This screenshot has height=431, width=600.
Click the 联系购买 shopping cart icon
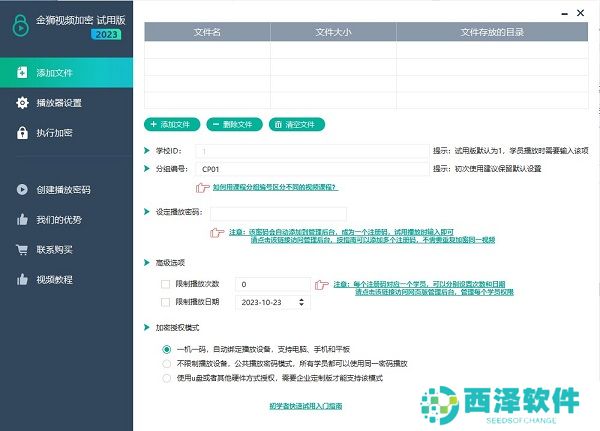(x=22, y=250)
